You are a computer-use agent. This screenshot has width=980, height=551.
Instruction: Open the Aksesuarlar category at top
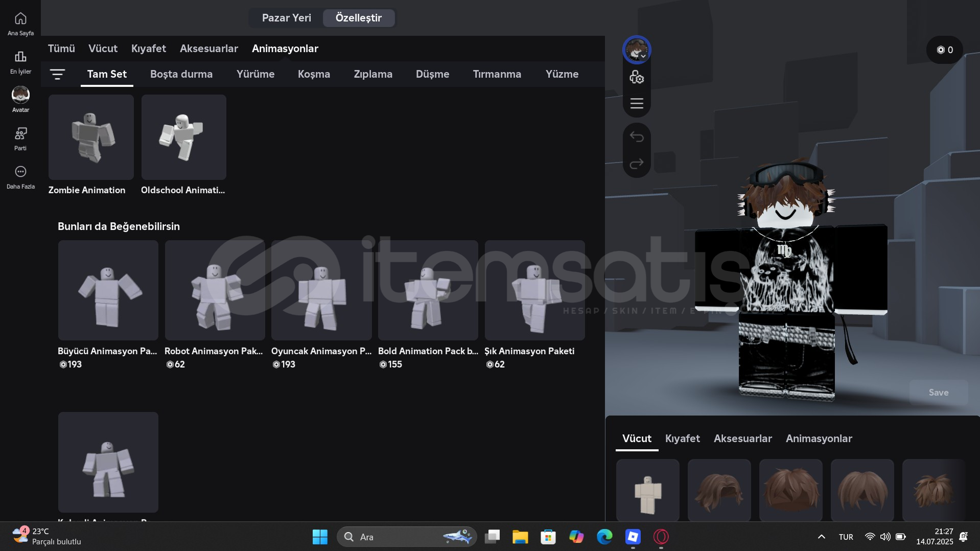[x=209, y=49]
